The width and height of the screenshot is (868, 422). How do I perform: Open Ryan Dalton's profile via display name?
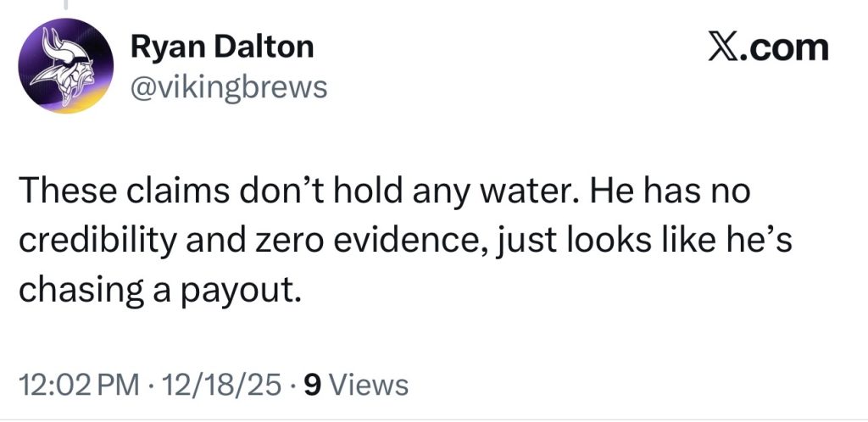pos(221,47)
